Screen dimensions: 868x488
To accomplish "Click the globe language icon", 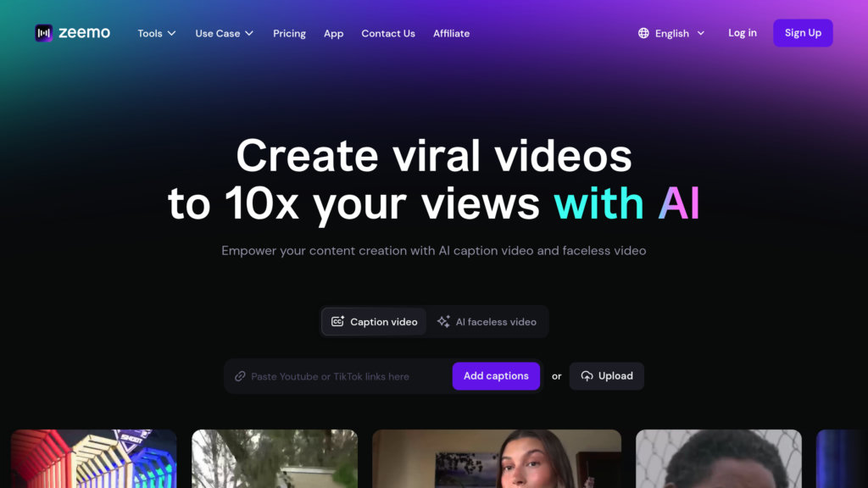I will point(643,33).
